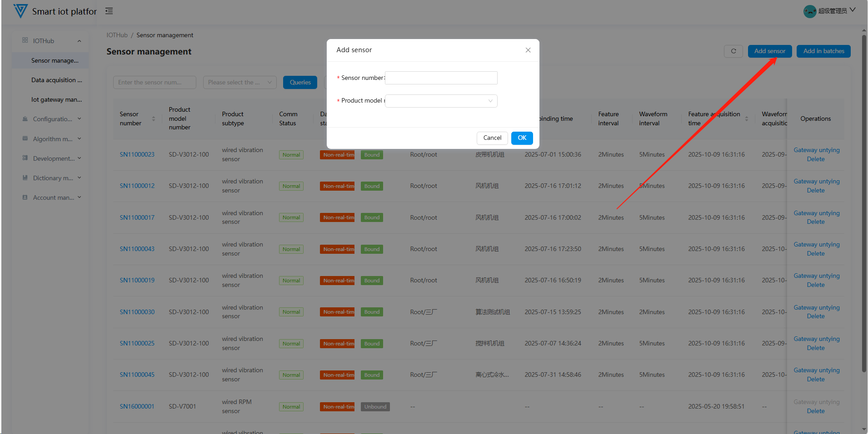Image resolution: width=868 pixels, height=434 pixels.
Task: Expand the Dictionary management menu
Action: 79,178
